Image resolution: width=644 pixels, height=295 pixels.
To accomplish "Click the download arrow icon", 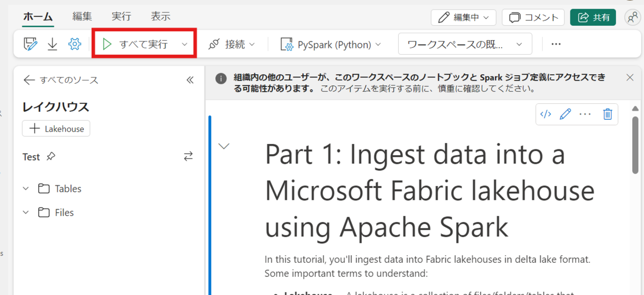I will [53, 44].
